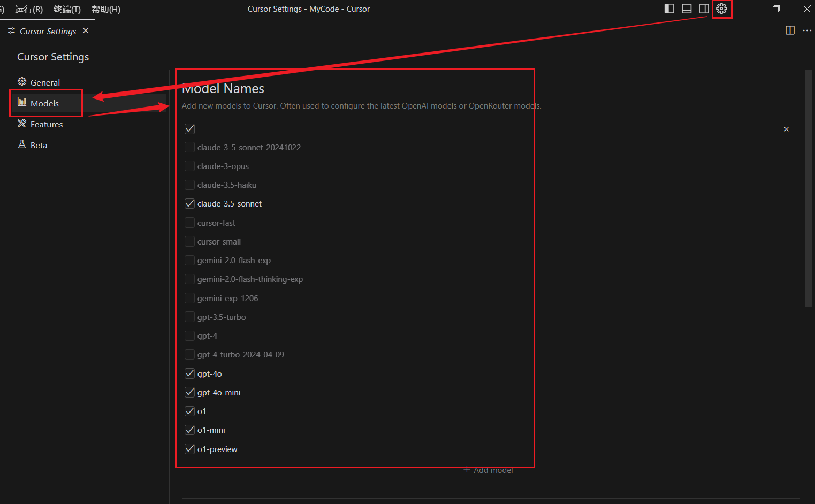Enable the cursor-small model

tap(189, 242)
